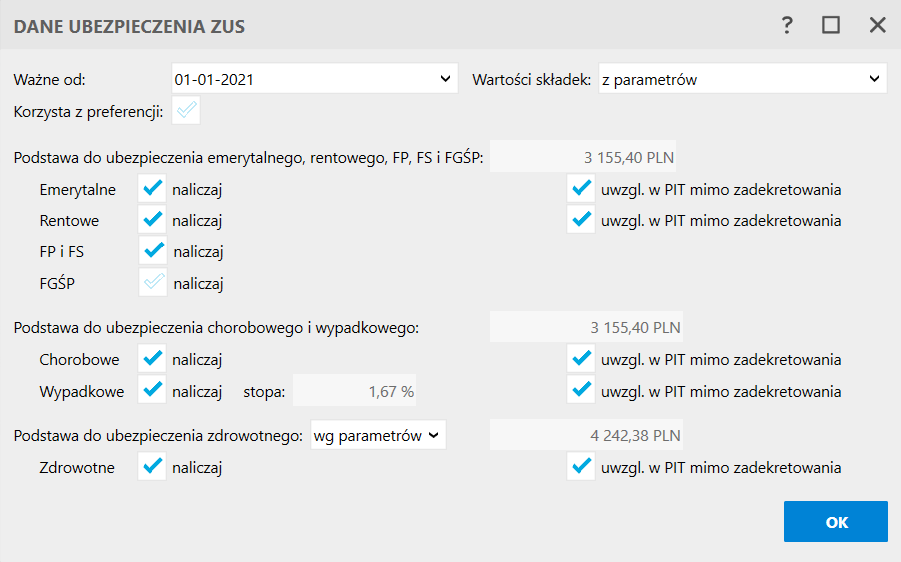Maximize the ZUS insurance dialog

(831, 26)
